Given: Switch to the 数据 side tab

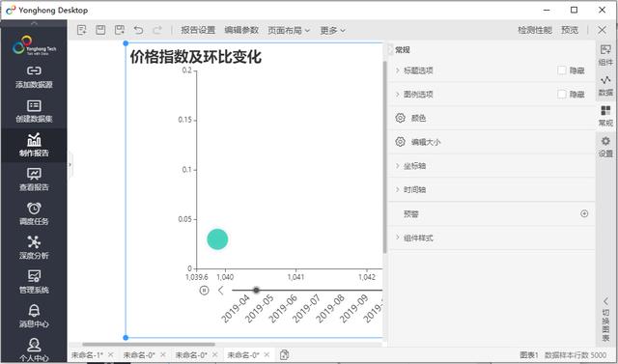Looking at the screenshot, I should point(605,86).
